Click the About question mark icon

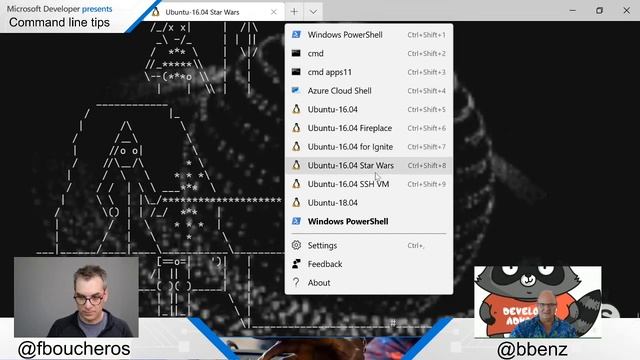pyautogui.click(x=296, y=282)
